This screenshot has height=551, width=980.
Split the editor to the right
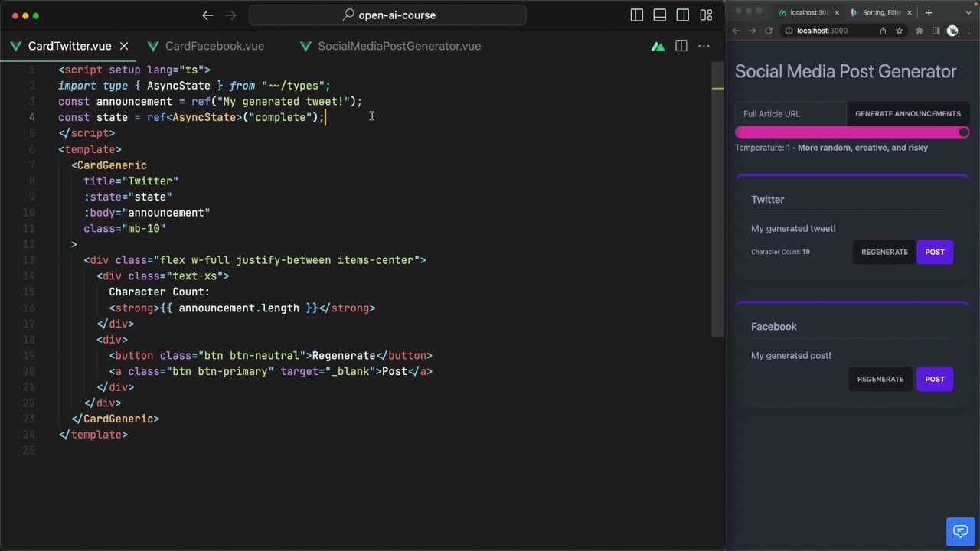(x=681, y=46)
